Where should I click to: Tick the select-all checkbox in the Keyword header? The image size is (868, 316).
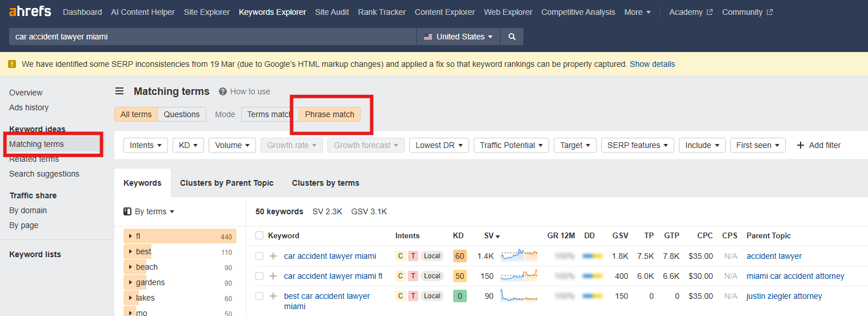[x=259, y=235]
